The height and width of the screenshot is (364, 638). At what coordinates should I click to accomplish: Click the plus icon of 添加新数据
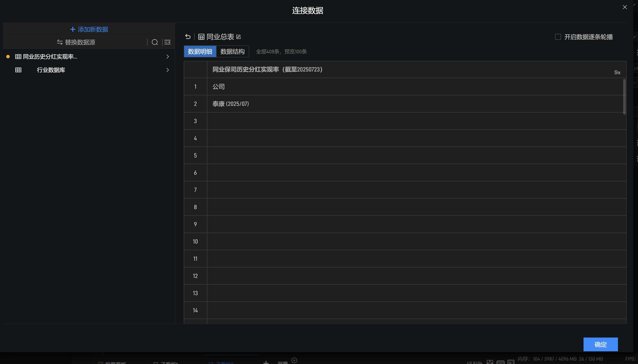coord(72,29)
